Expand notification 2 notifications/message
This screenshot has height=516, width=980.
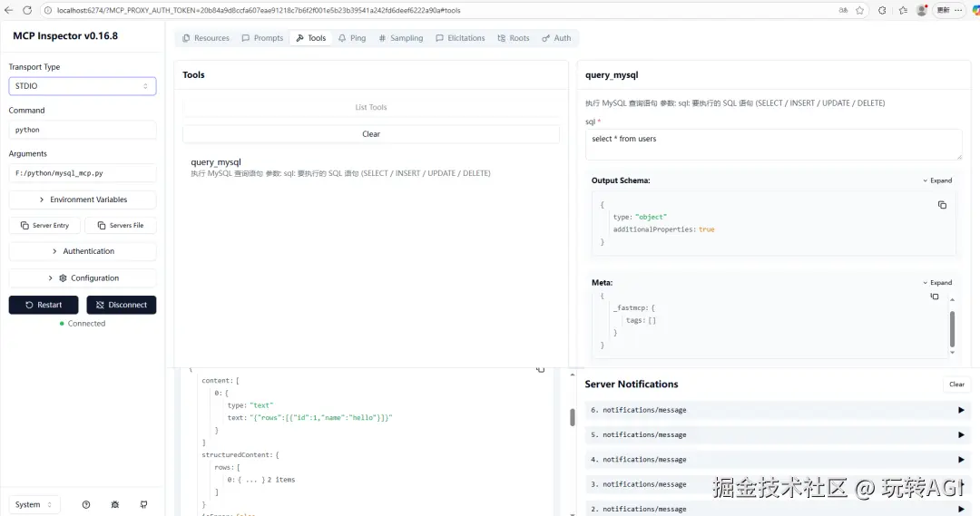click(779, 509)
